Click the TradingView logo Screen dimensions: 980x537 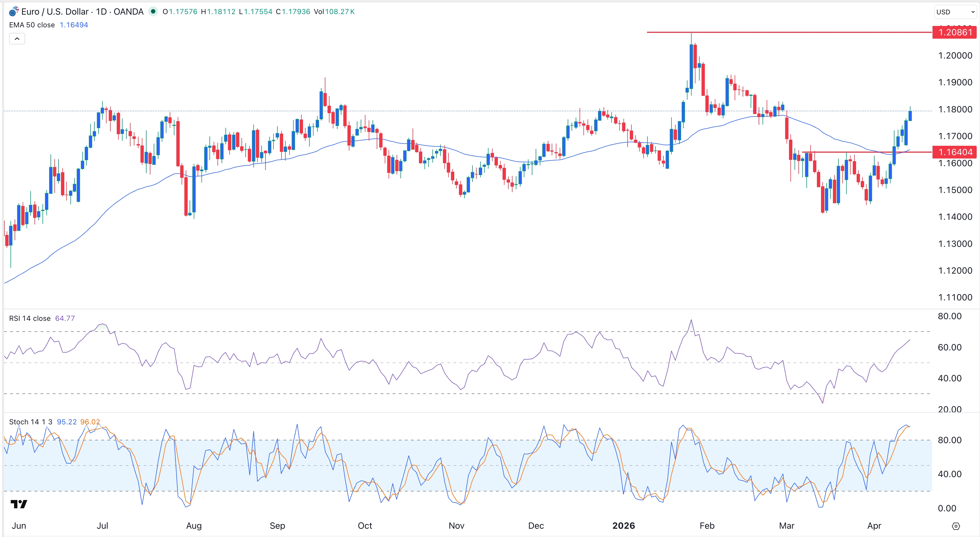19,504
